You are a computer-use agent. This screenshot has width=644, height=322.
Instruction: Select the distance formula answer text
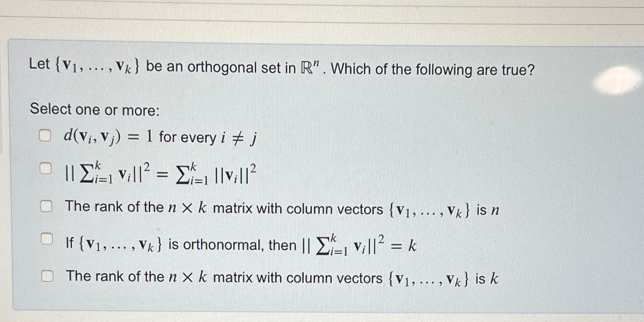161,137
